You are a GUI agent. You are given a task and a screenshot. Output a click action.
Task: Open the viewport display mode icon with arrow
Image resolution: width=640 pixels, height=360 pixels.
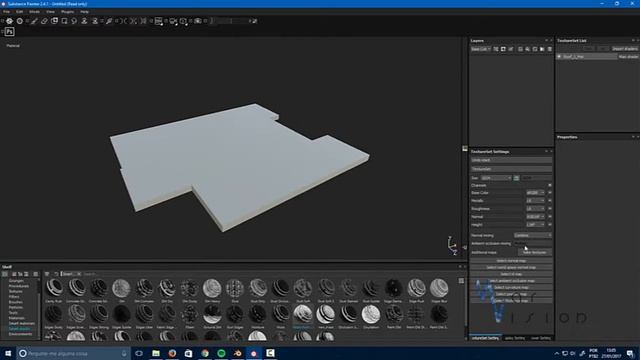pos(159,21)
